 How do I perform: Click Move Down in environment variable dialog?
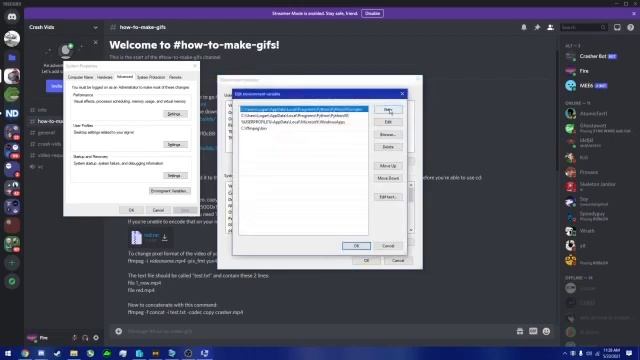pos(388,178)
